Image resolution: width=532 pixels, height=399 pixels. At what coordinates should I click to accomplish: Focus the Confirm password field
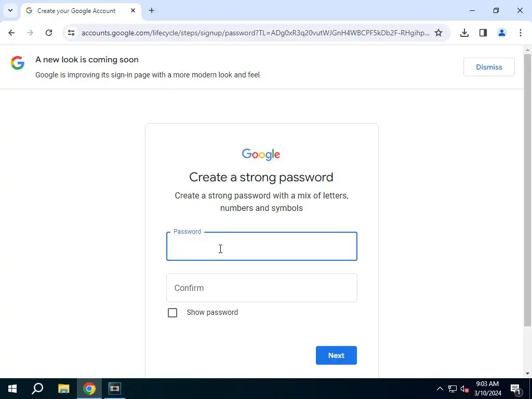click(x=262, y=288)
